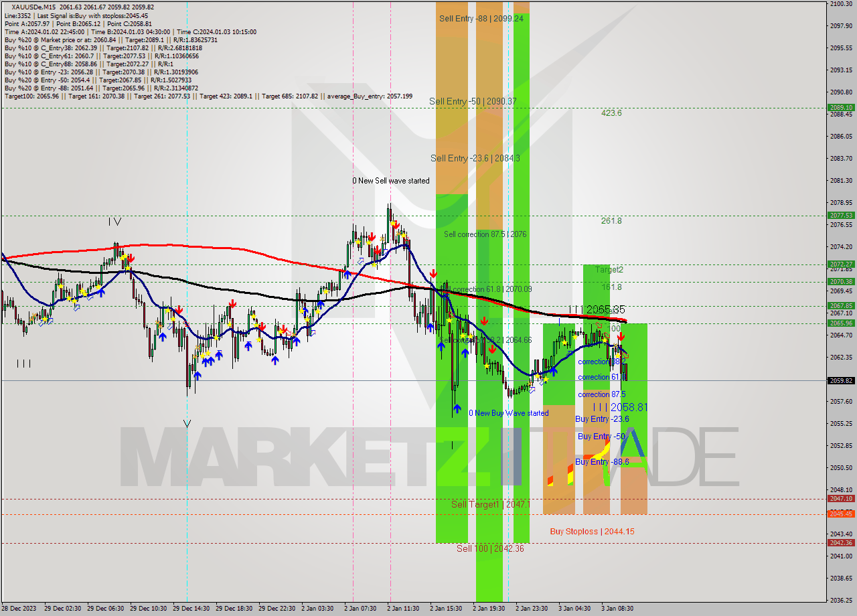
Task: Select the Target2 label
Action: point(609,270)
